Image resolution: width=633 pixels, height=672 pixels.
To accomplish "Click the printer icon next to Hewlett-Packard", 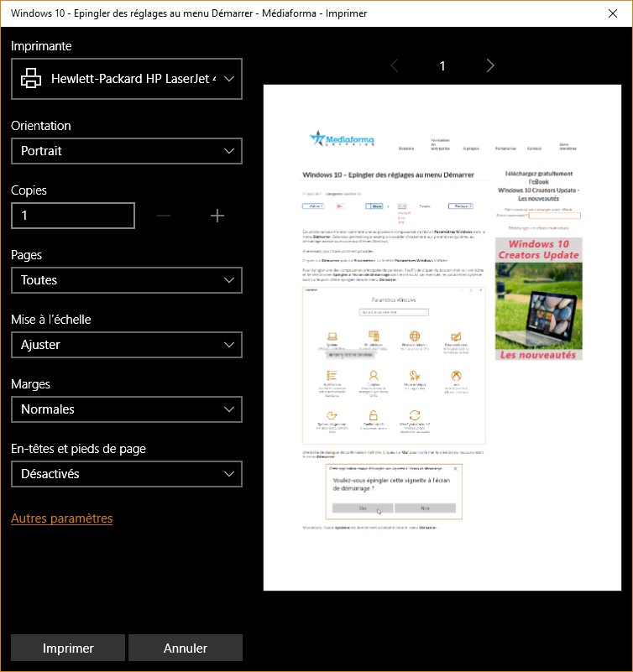I will [x=31, y=78].
